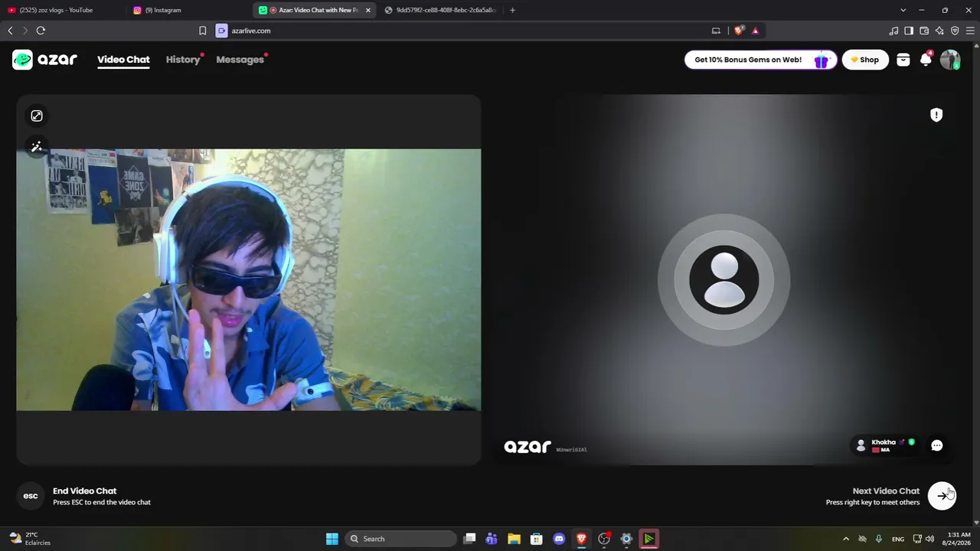Open the green play-arrow app on taskbar
This screenshot has height=551, width=980.
(x=648, y=539)
